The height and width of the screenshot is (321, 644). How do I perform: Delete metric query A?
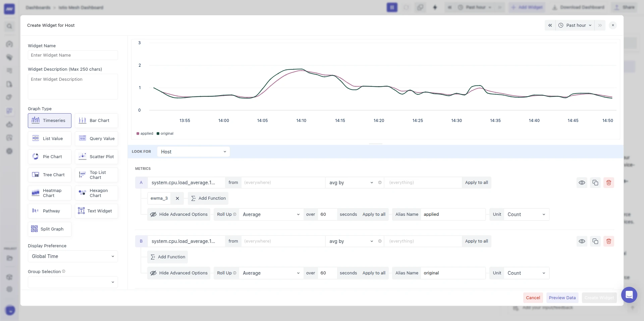[609, 183]
